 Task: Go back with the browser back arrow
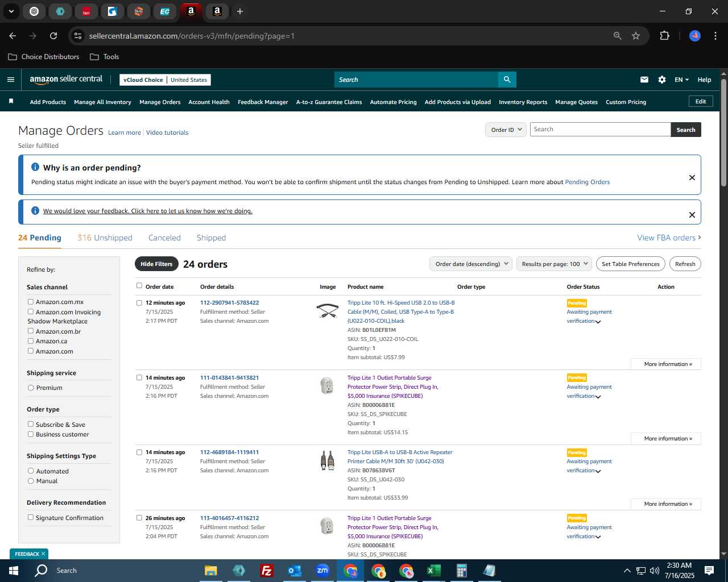coord(13,36)
